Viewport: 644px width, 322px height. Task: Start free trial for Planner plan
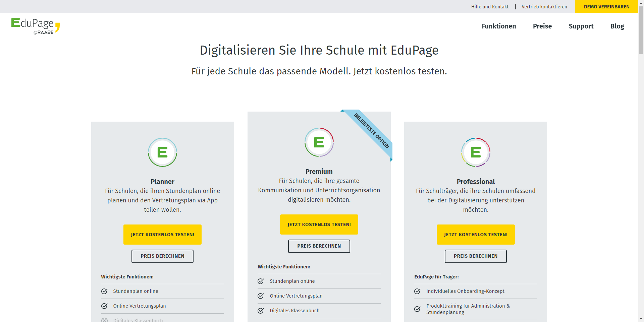click(x=162, y=235)
